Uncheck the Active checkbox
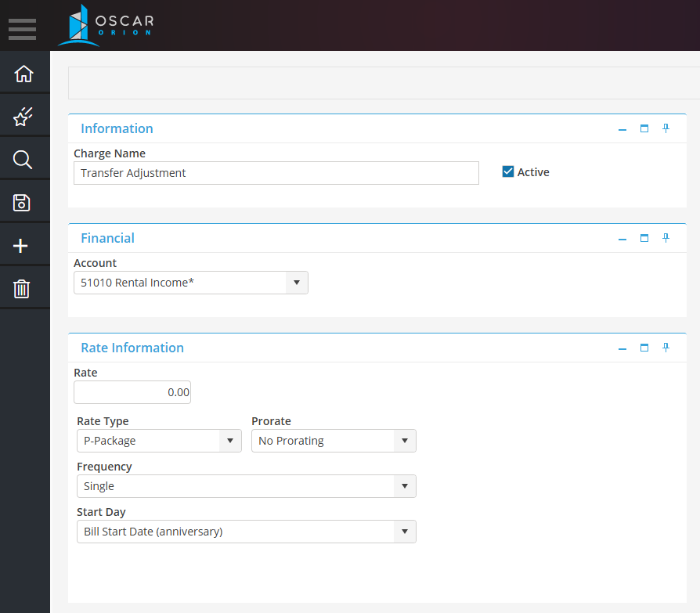The width and height of the screenshot is (700, 613). [508, 172]
